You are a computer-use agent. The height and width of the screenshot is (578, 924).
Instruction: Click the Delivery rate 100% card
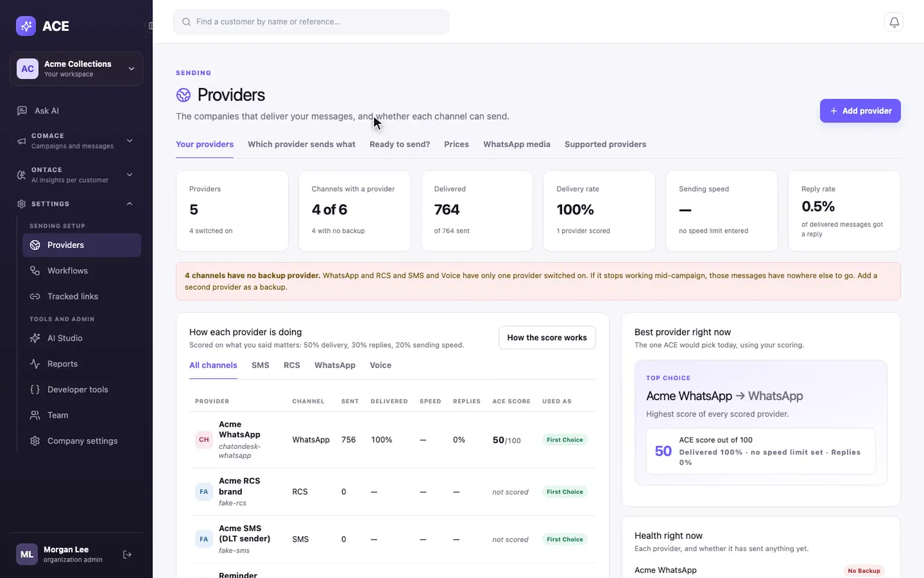(x=599, y=211)
